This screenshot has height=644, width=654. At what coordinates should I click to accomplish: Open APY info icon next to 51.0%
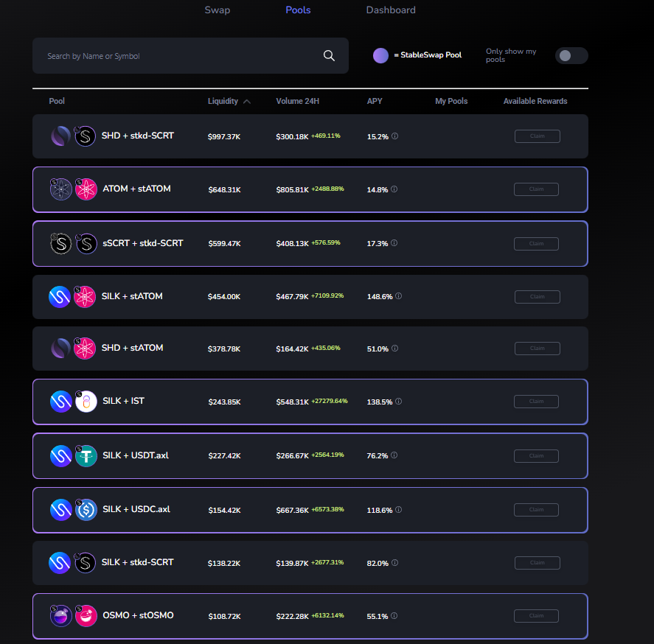point(394,348)
